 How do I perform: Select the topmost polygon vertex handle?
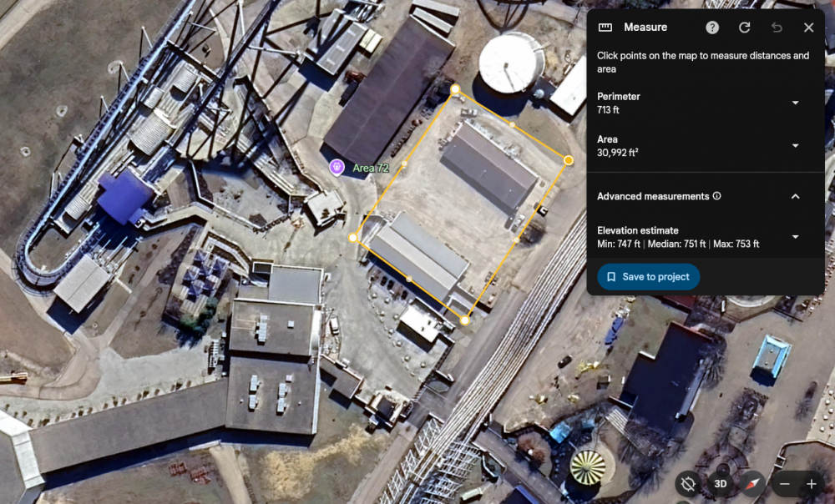[x=455, y=89]
